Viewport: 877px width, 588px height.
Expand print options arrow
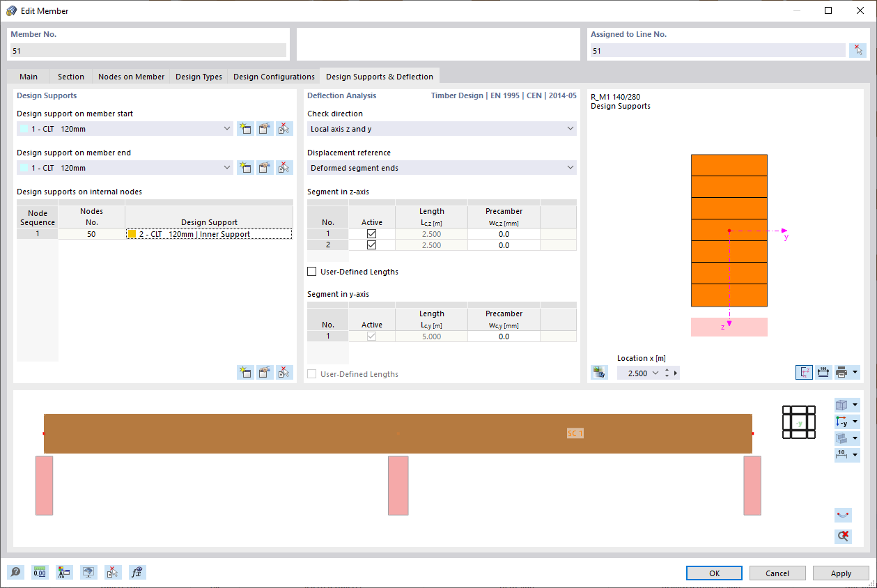[855, 372]
